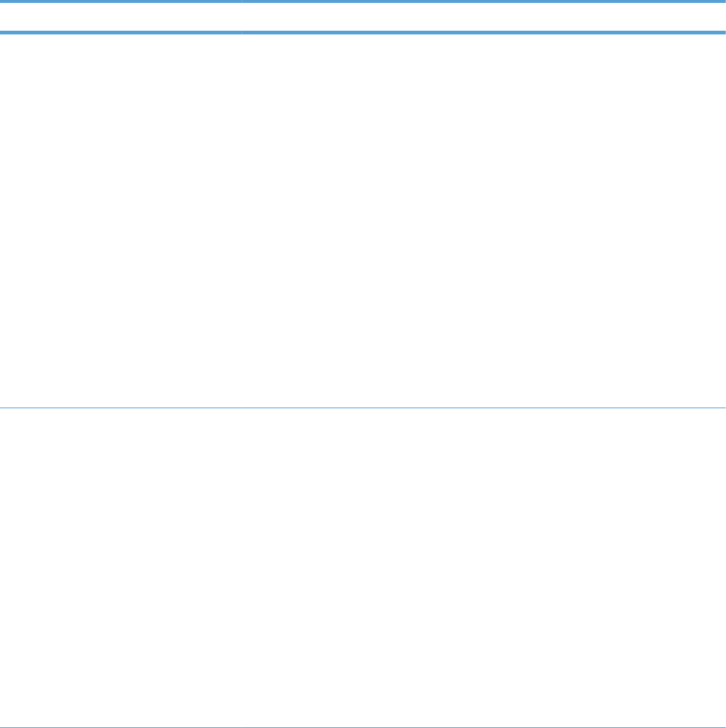Click center of the first table row
726x728 pixels.
coord(363,220)
